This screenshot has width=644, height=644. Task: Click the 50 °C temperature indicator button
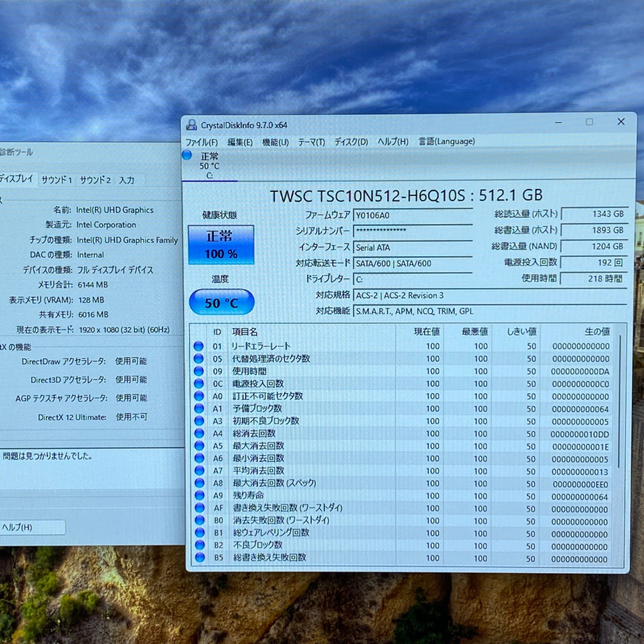click(222, 303)
